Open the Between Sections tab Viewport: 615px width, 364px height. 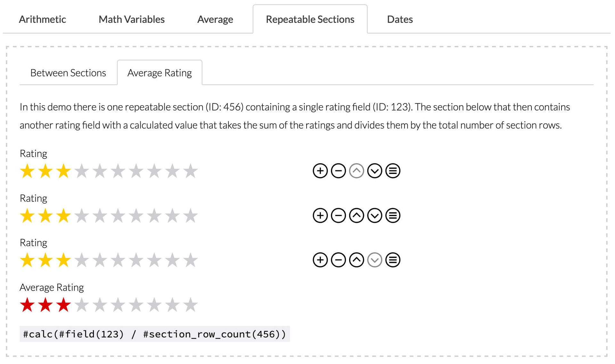(x=68, y=73)
